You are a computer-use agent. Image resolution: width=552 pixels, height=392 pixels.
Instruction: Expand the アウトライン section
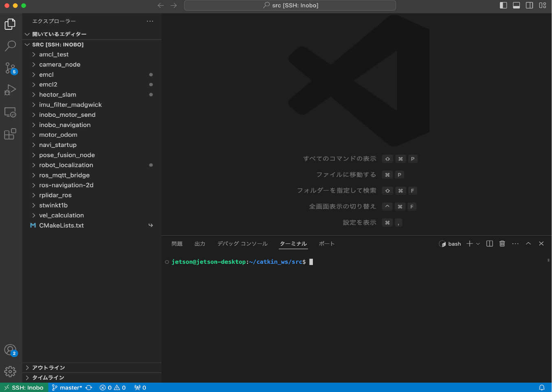(92, 368)
